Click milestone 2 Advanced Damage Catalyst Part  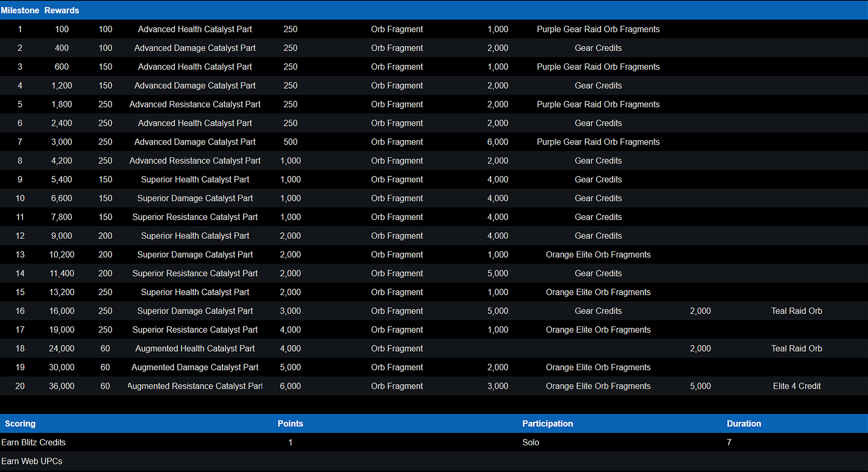point(195,48)
